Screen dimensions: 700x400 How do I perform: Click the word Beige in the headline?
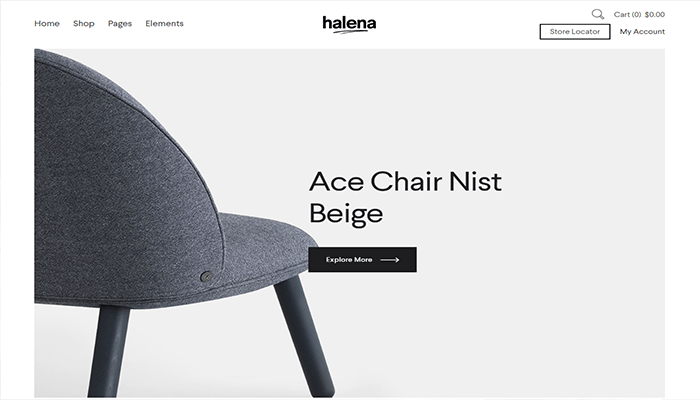(346, 213)
